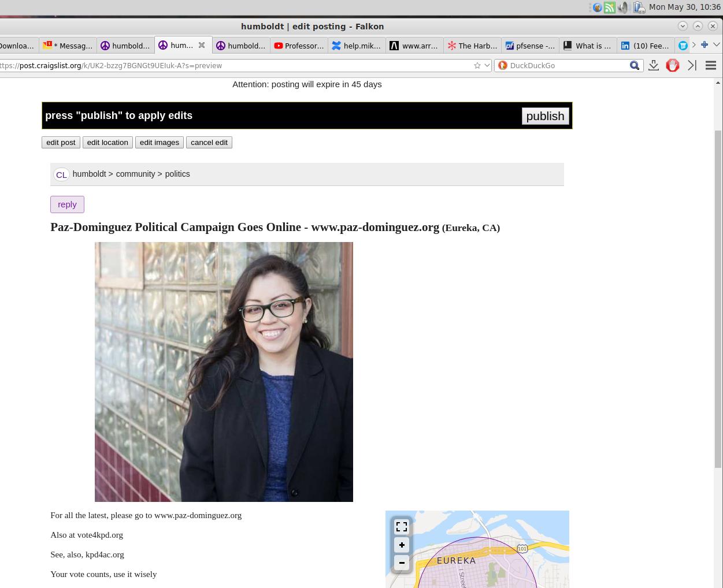Open the address bar history dropdown
This screenshot has height=588, width=723.
pos(487,65)
